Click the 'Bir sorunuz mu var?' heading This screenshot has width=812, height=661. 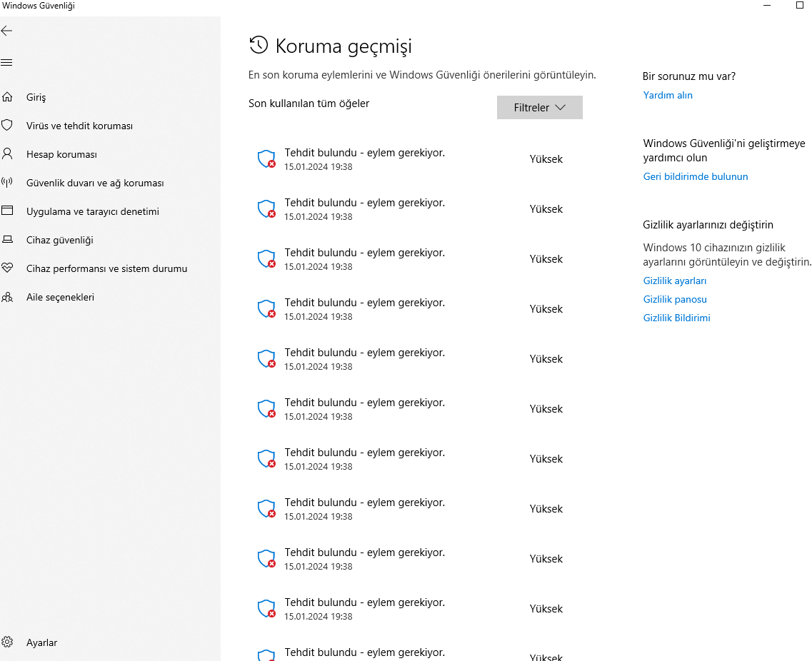point(688,76)
